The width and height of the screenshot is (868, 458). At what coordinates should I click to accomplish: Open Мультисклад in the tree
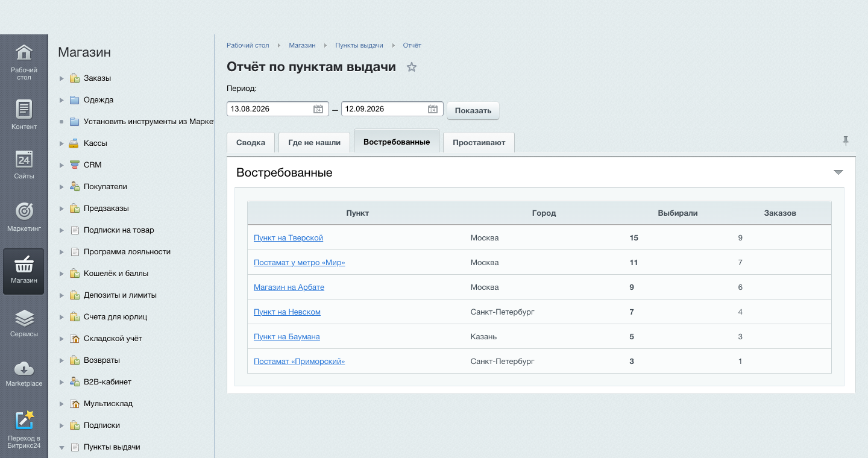(x=108, y=404)
